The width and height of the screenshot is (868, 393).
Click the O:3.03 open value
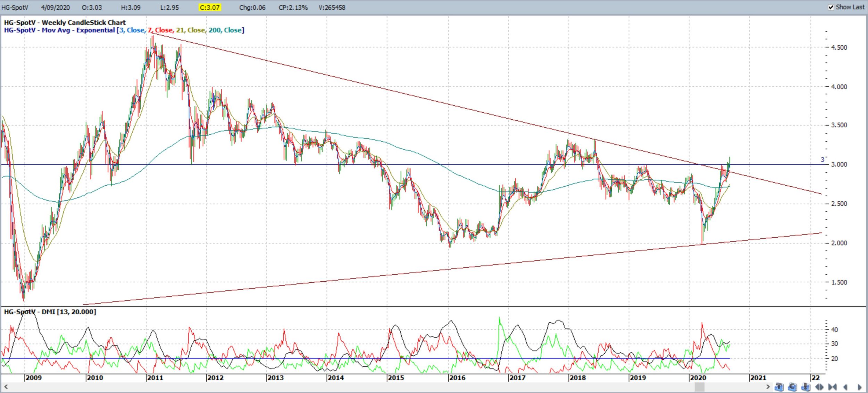click(x=92, y=7)
